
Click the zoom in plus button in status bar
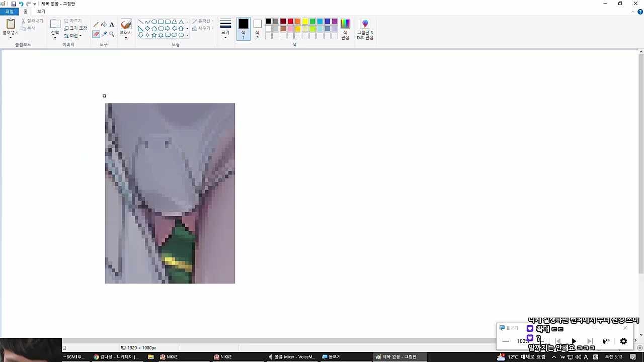(640, 348)
